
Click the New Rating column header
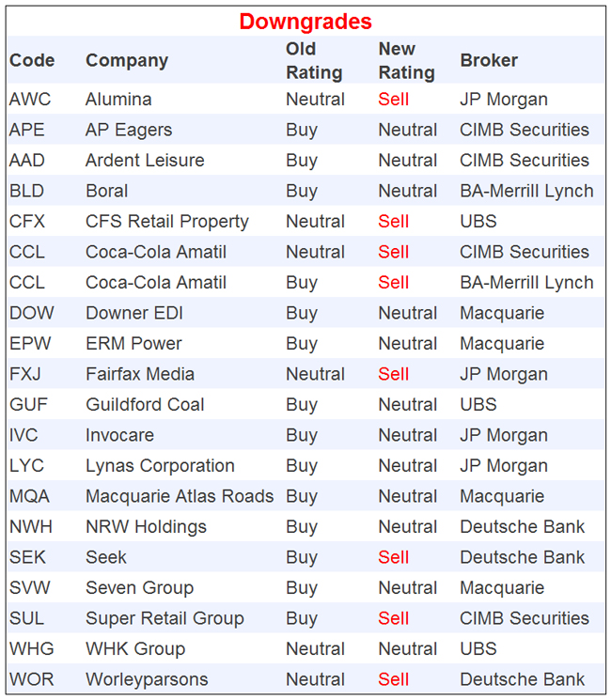click(406, 60)
